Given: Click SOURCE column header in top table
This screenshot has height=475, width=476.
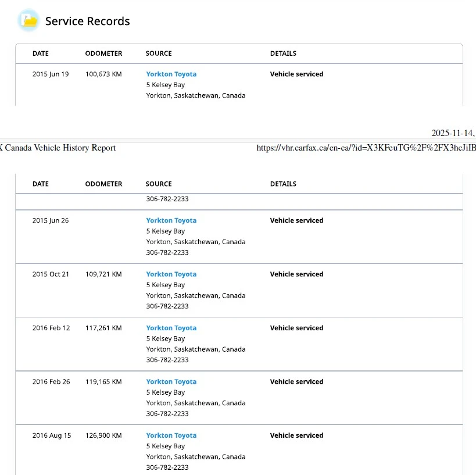Looking at the screenshot, I should [159, 53].
